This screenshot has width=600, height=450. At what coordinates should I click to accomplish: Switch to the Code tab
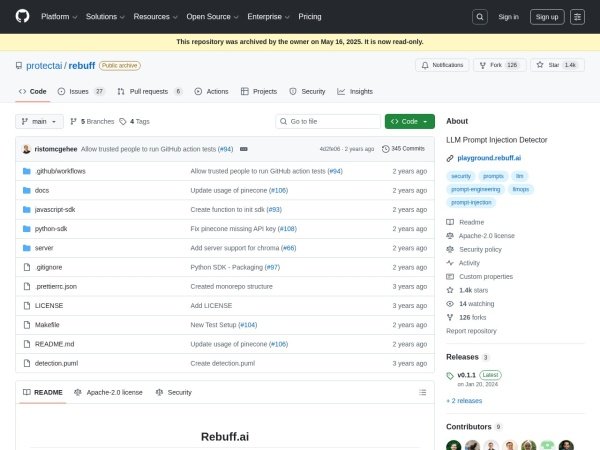pos(33,91)
